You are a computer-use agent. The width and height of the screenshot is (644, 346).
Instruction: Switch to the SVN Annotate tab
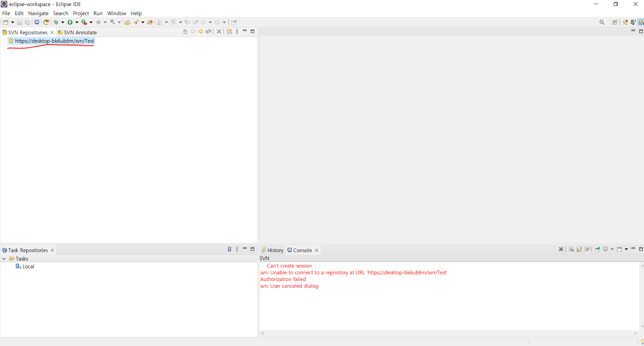pyautogui.click(x=77, y=32)
